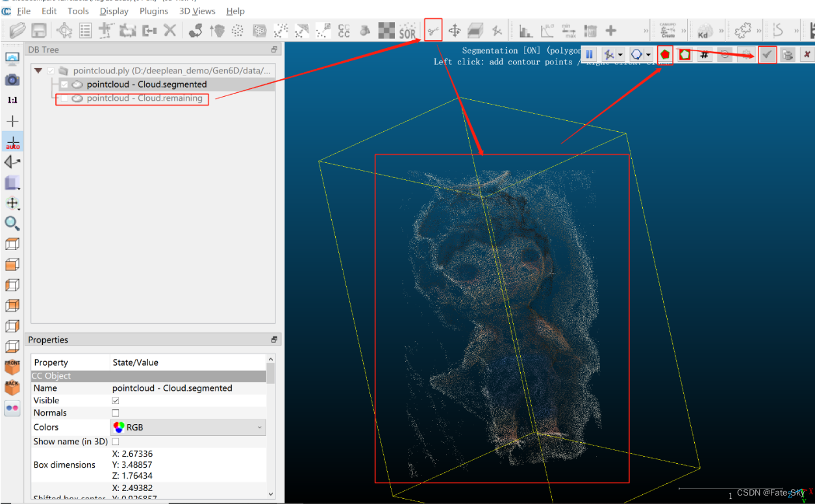
Task: Confirm segmentation with the checkmark icon
Action: tap(768, 55)
